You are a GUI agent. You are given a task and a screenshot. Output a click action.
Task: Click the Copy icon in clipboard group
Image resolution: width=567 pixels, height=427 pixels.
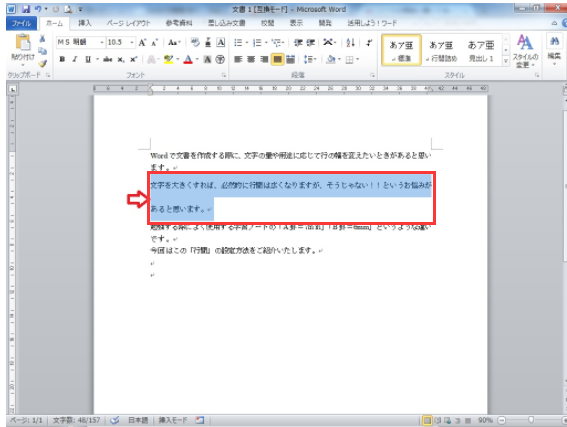pyautogui.click(x=42, y=51)
